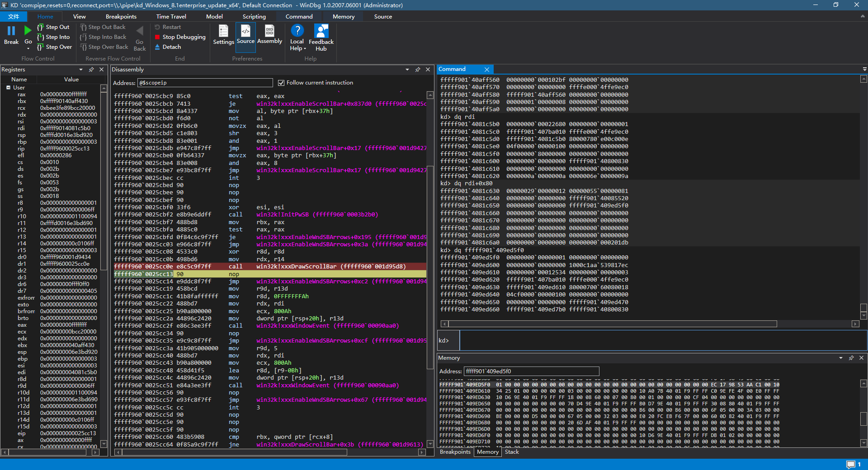Click Step Into in Flow Control
The height and width of the screenshot is (470, 868).
click(53, 37)
